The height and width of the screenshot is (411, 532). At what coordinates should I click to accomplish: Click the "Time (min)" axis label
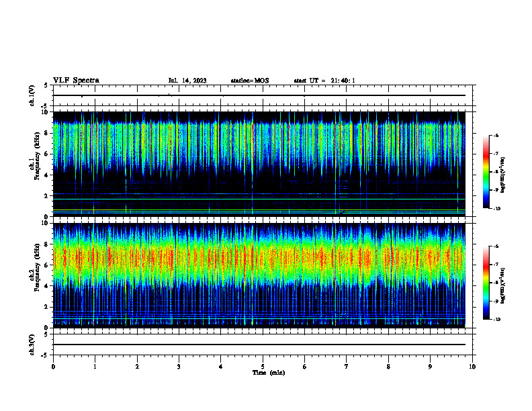click(x=269, y=373)
